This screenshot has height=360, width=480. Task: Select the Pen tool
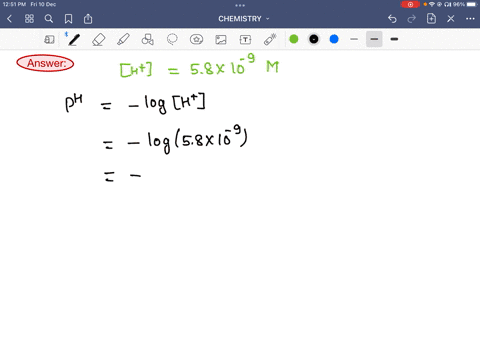(x=74, y=39)
